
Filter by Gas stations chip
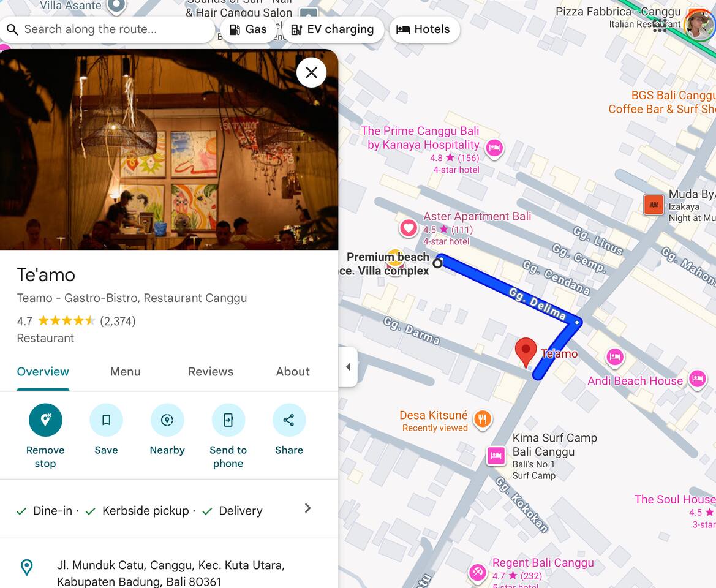point(248,29)
